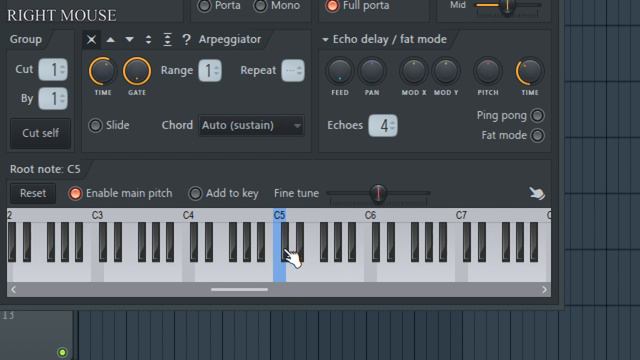Image resolution: width=640 pixels, height=360 pixels.
Task: Click the Cut group number box
Action: point(53,70)
